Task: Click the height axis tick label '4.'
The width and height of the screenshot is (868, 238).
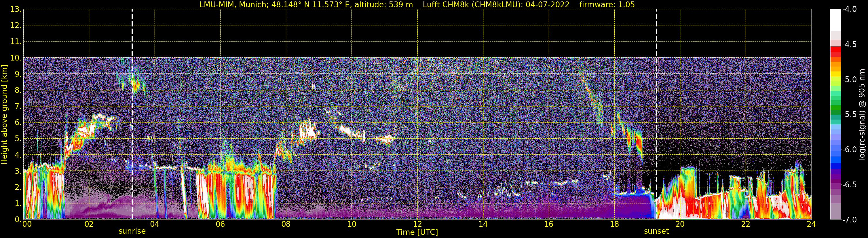Action: pos(18,155)
